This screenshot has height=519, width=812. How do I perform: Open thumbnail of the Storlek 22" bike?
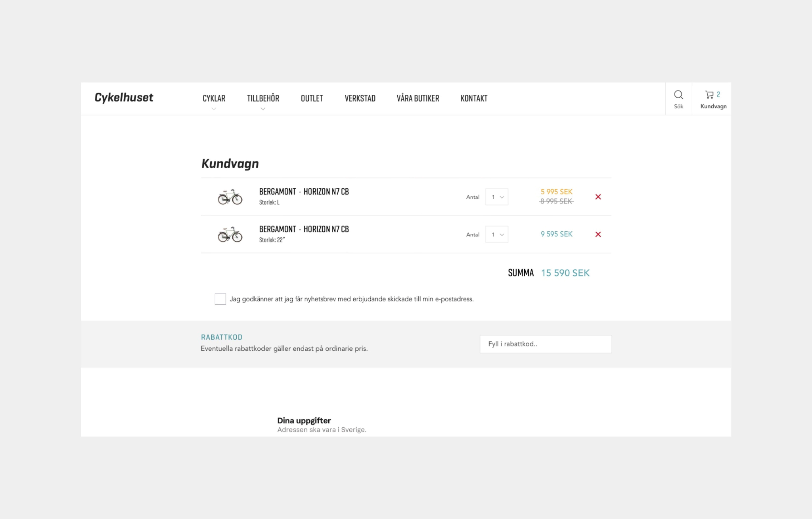[x=230, y=235]
